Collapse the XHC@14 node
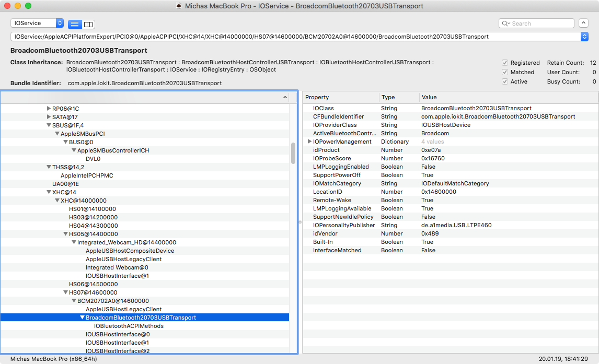This screenshot has height=364, width=599. [49, 192]
